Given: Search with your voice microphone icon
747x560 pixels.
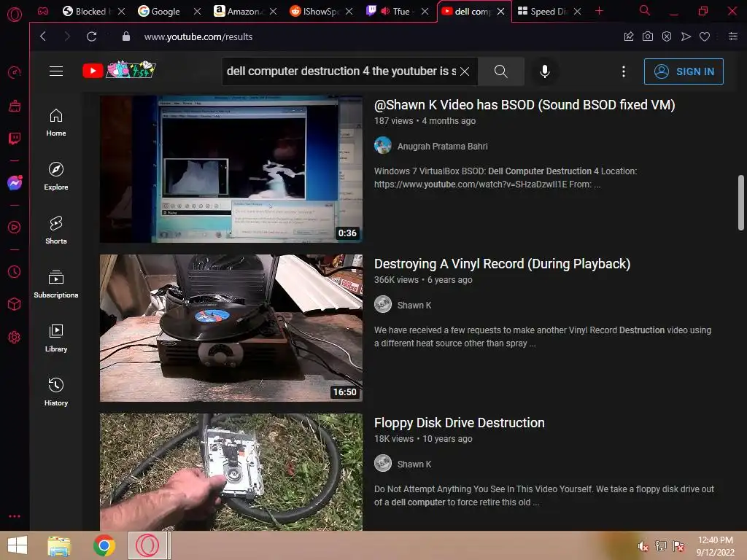Looking at the screenshot, I should coord(544,71).
